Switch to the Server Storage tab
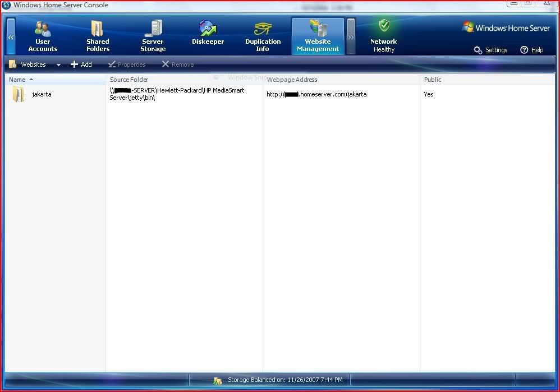This screenshot has height=392, width=560. tap(153, 36)
